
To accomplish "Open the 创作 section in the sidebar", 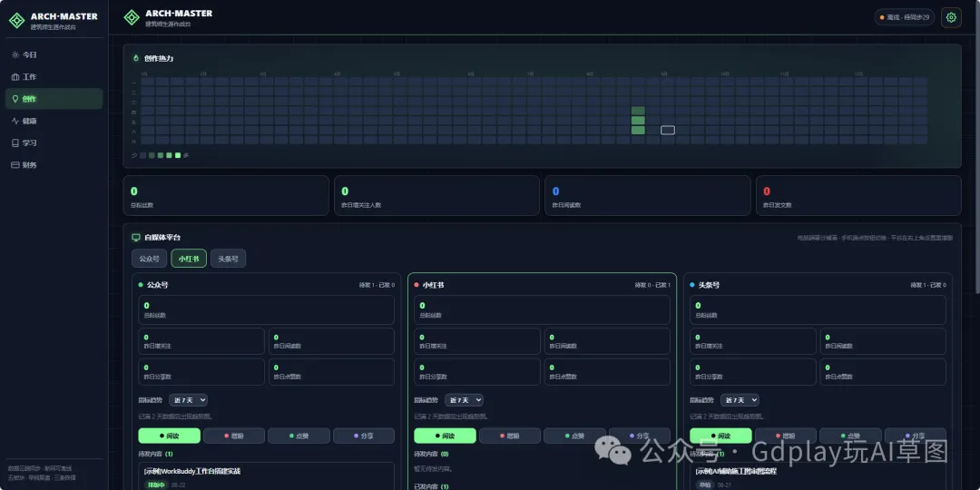I will click(x=54, y=99).
